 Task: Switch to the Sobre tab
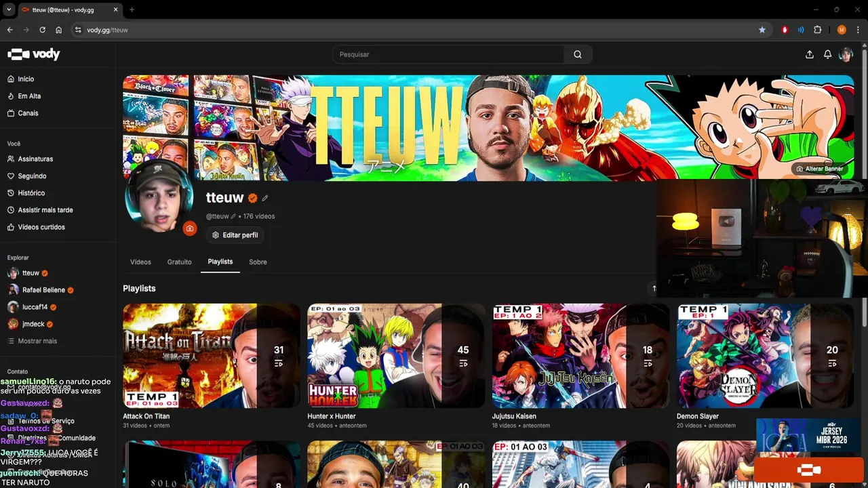[258, 262]
